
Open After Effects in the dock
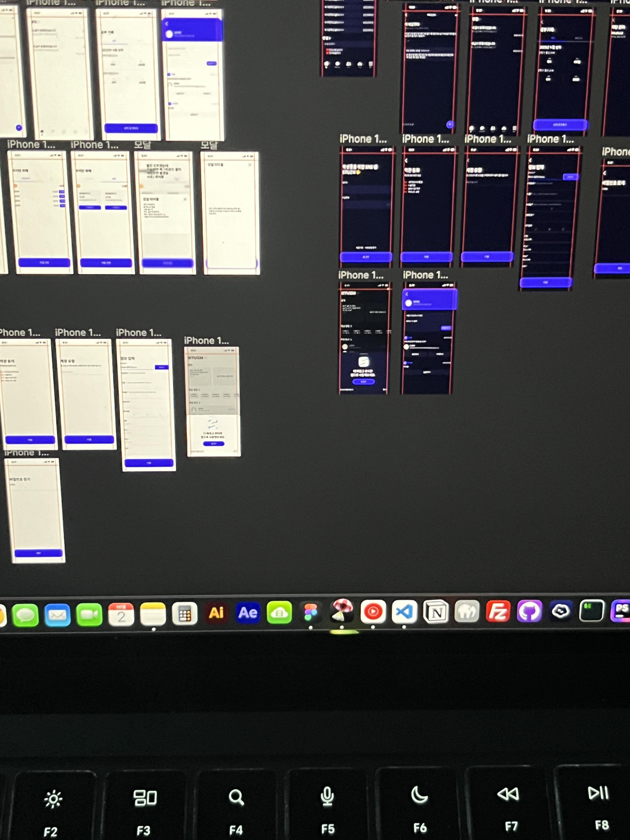click(247, 612)
